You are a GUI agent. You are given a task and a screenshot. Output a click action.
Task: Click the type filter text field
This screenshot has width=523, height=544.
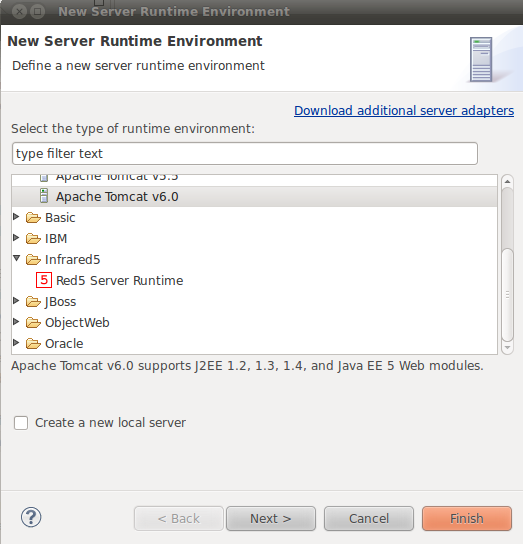pyautogui.click(x=245, y=153)
